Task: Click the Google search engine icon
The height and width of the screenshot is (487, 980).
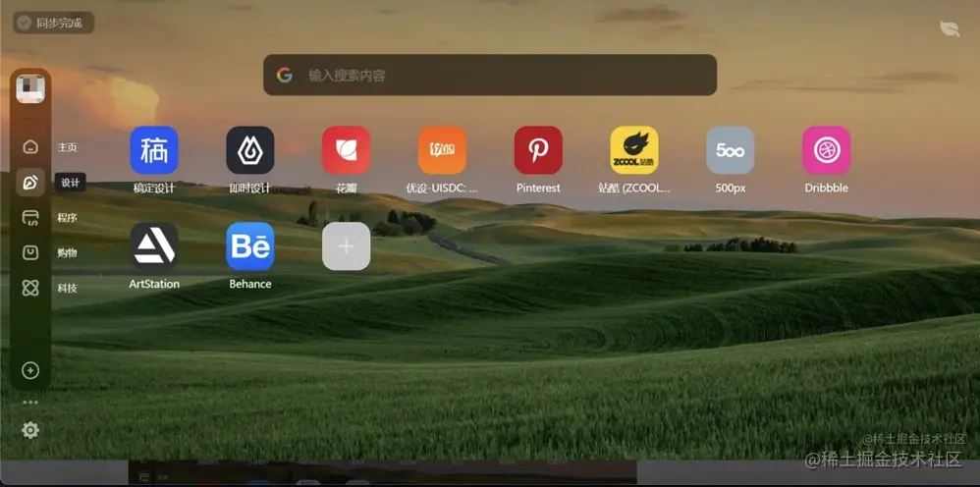Action: [285, 75]
